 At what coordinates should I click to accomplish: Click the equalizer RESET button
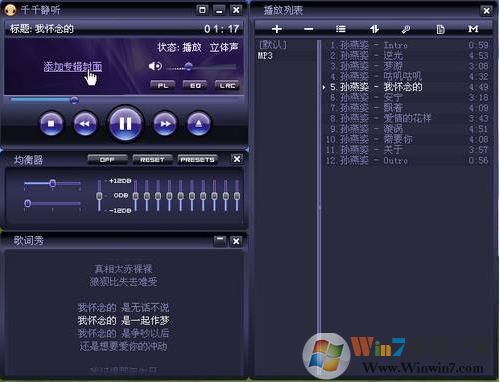pyautogui.click(x=152, y=160)
